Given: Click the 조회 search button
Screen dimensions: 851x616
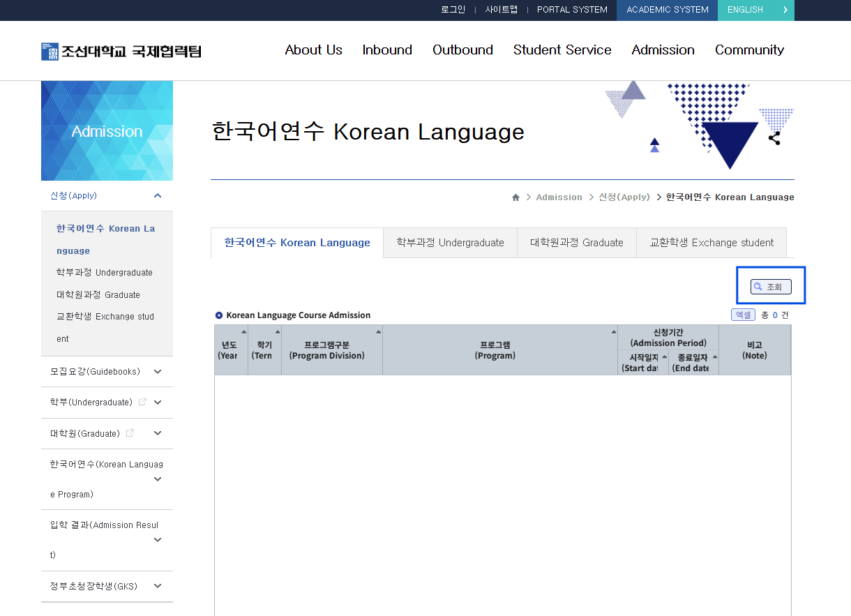Looking at the screenshot, I should tap(771, 287).
